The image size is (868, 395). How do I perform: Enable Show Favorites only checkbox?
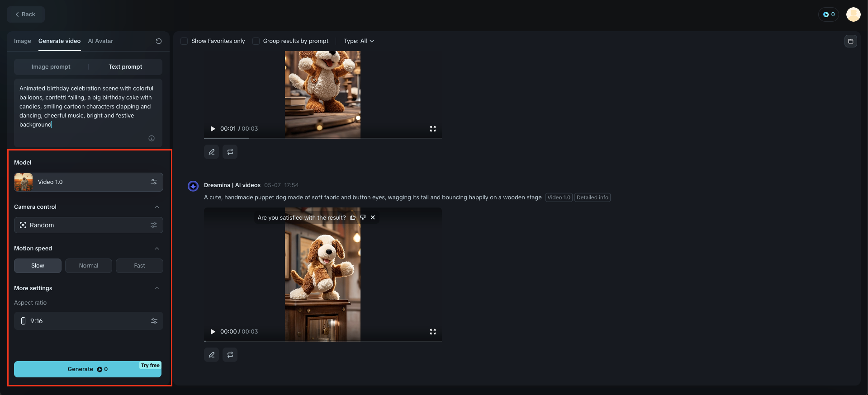click(x=184, y=41)
